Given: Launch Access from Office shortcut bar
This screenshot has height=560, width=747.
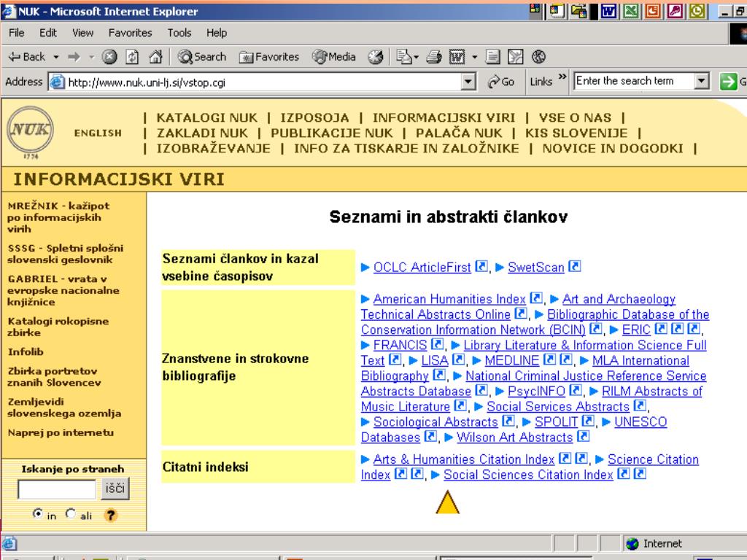Looking at the screenshot, I should pos(675,11).
